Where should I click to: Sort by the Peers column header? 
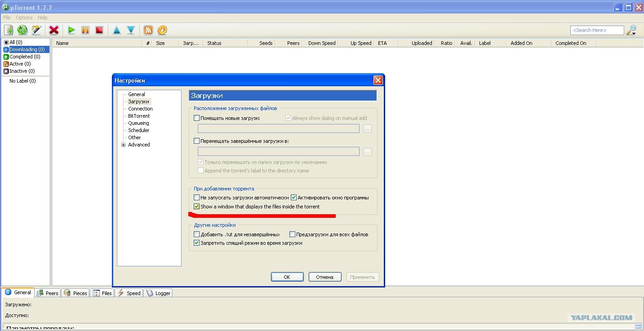click(x=289, y=43)
